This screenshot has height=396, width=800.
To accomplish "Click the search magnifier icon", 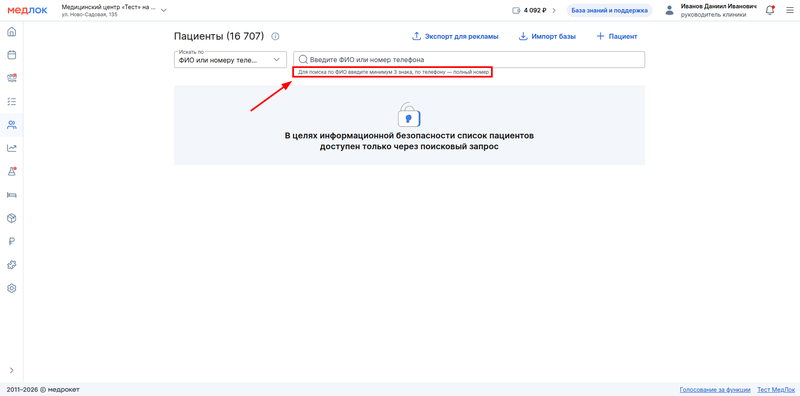I will [x=303, y=60].
